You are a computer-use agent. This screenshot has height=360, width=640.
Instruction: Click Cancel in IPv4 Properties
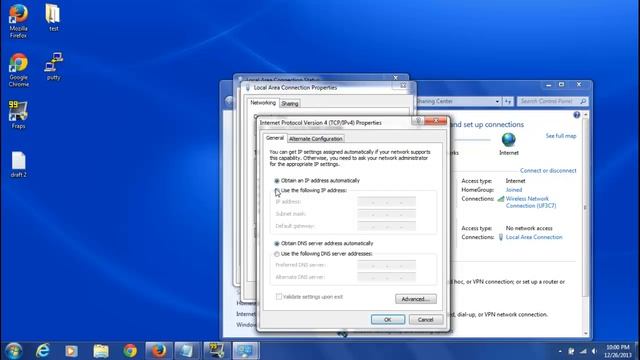pyautogui.click(x=425, y=320)
